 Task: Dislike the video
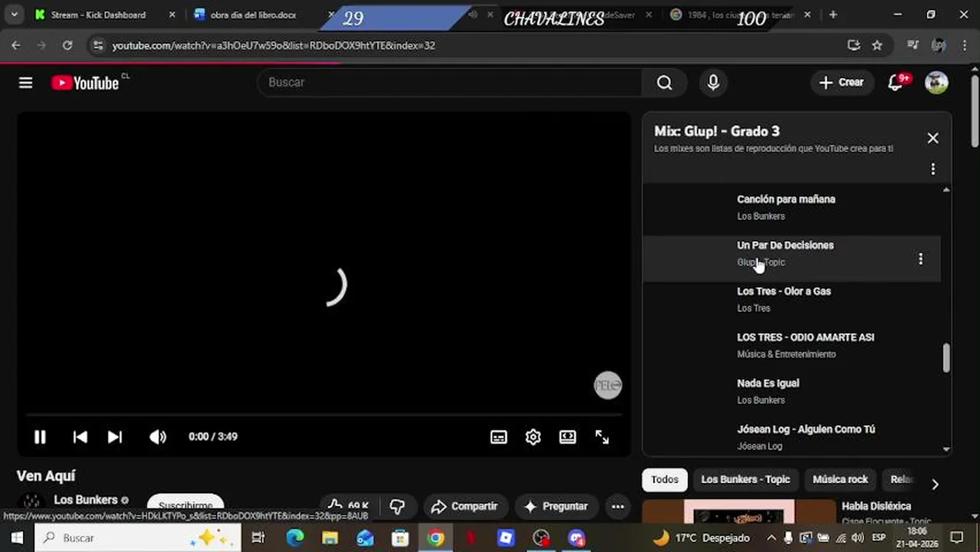[397, 507]
